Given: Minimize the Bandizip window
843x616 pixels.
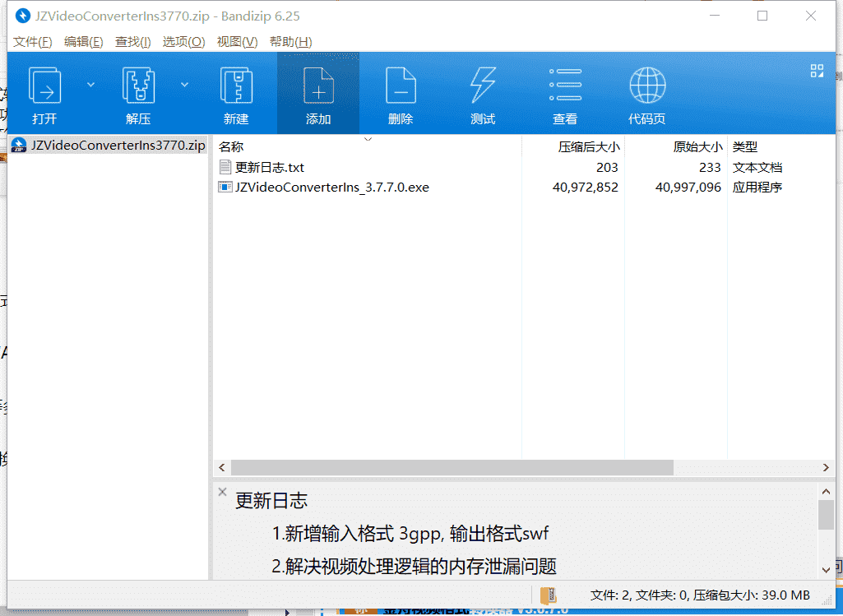Looking at the screenshot, I should tap(715, 16).
